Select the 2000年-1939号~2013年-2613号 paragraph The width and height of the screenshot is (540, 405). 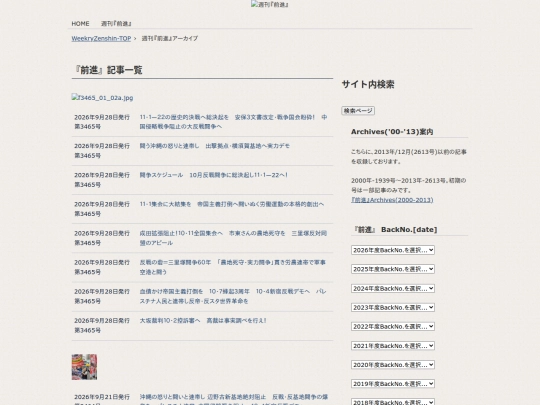coord(408,185)
